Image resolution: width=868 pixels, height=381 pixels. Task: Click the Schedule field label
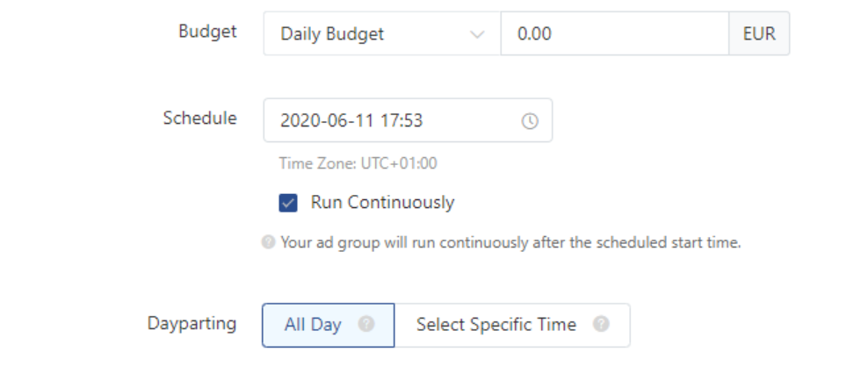point(199,119)
